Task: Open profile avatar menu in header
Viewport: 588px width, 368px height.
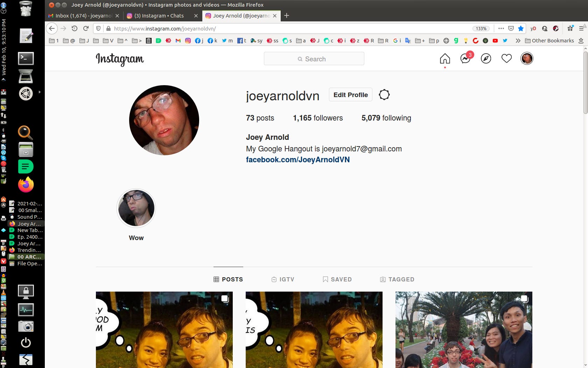Action: pyautogui.click(x=527, y=59)
